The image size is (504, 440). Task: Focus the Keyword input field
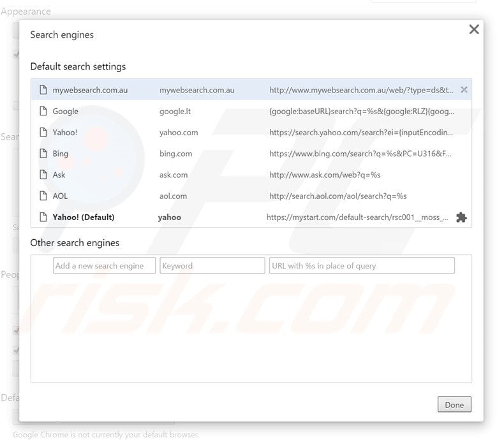(x=212, y=266)
